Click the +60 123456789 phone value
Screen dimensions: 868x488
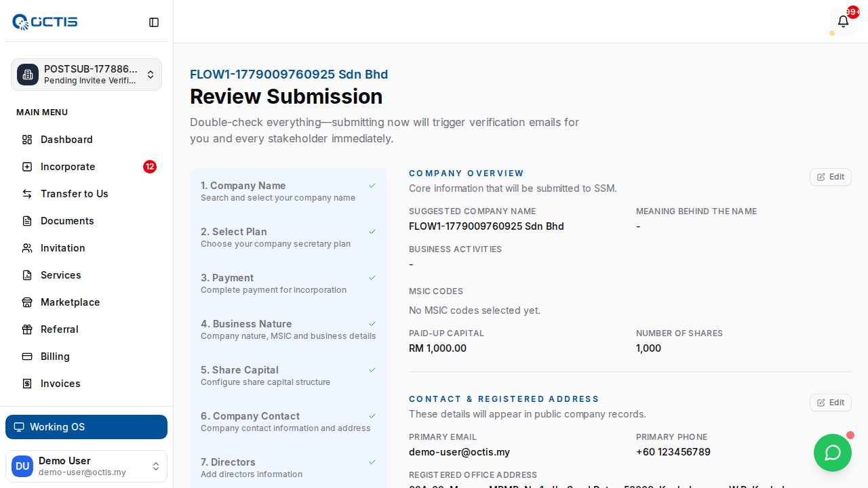(x=673, y=452)
